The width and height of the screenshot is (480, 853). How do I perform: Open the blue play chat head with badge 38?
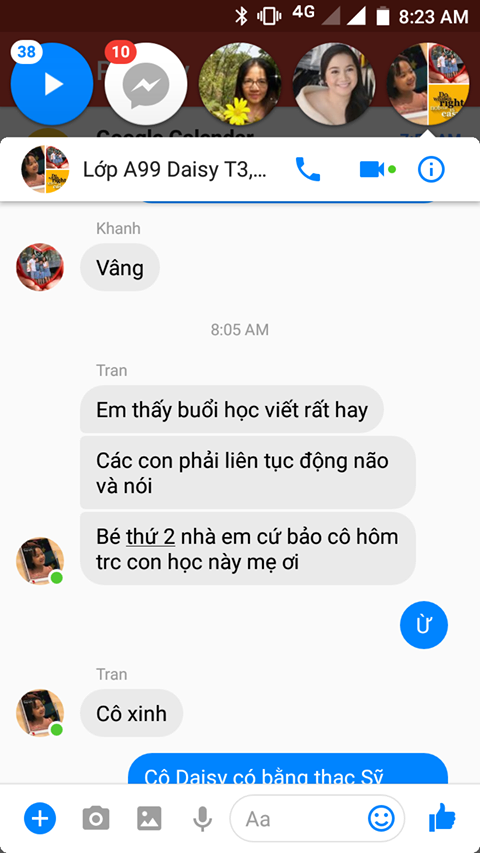(52, 84)
